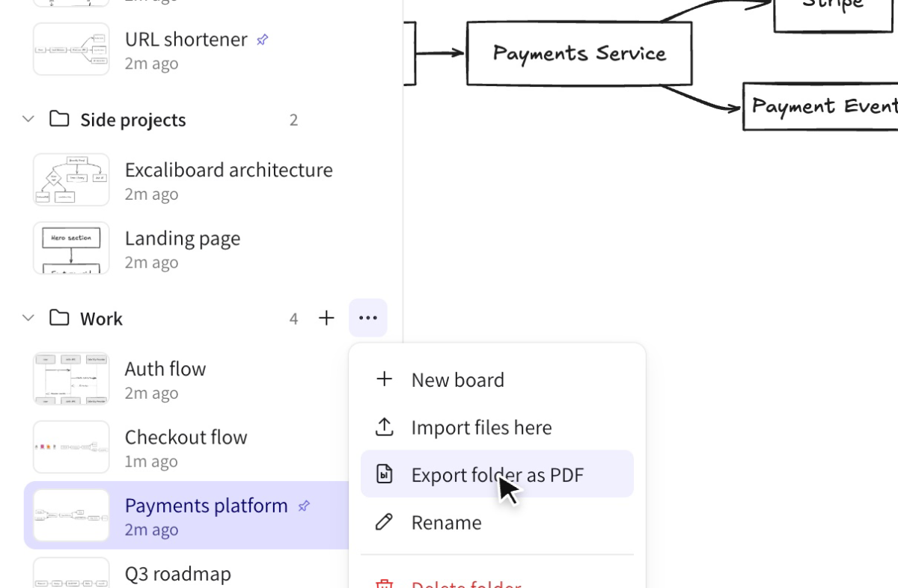Click the Work folder icon

click(59, 318)
